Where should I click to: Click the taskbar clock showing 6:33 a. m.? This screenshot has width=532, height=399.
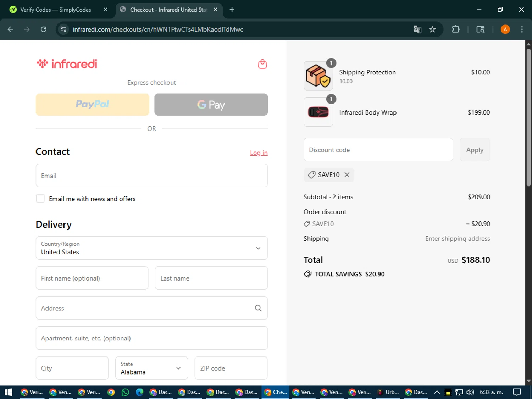point(491,392)
